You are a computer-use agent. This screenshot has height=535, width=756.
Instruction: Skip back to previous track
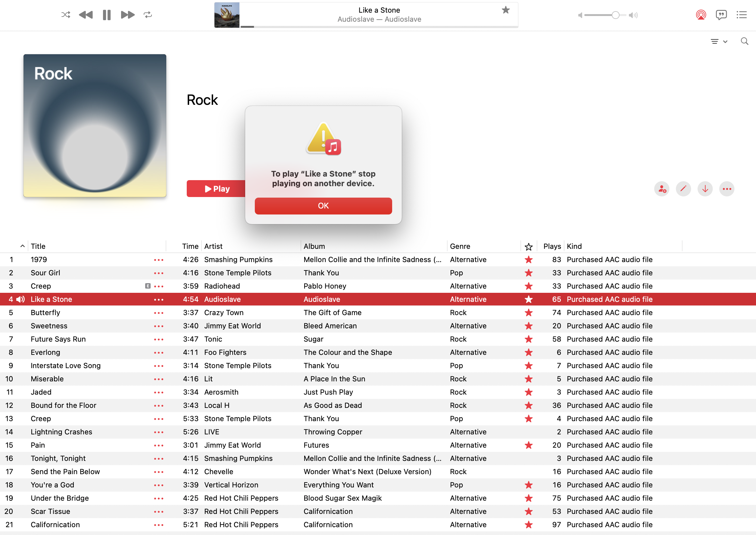pyautogui.click(x=86, y=15)
